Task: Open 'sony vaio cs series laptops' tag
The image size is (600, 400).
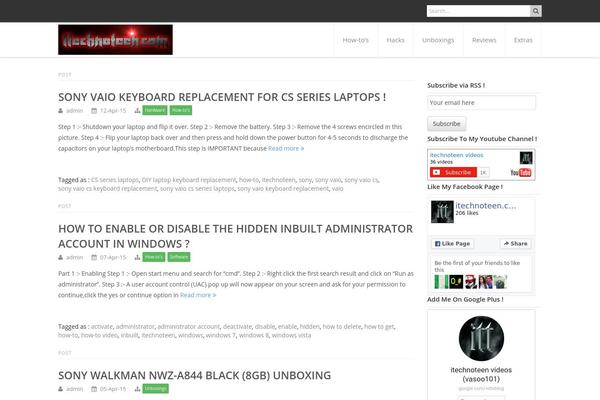Action: coord(197,189)
